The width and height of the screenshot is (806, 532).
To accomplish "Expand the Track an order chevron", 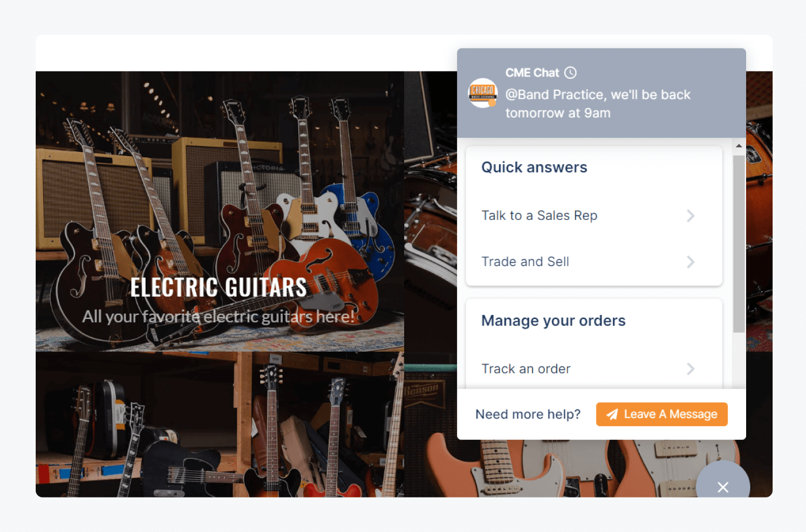I will pyautogui.click(x=690, y=369).
